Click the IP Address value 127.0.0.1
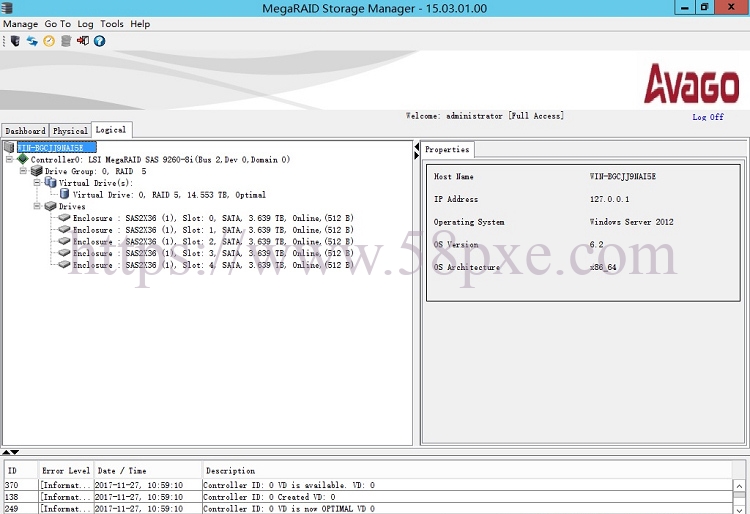Screen dimensions: 750x514 pyautogui.click(x=609, y=199)
